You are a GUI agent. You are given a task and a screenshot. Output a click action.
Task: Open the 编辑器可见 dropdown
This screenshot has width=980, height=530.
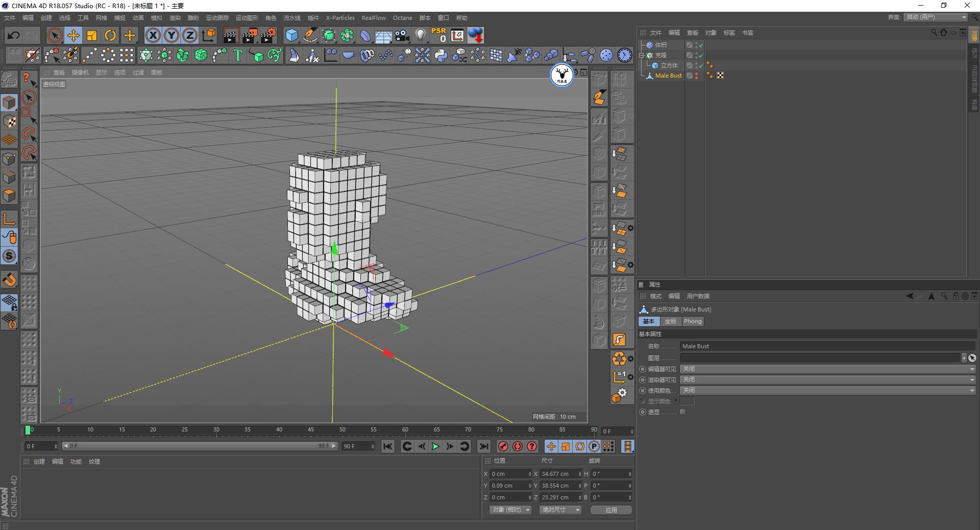point(827,369)
